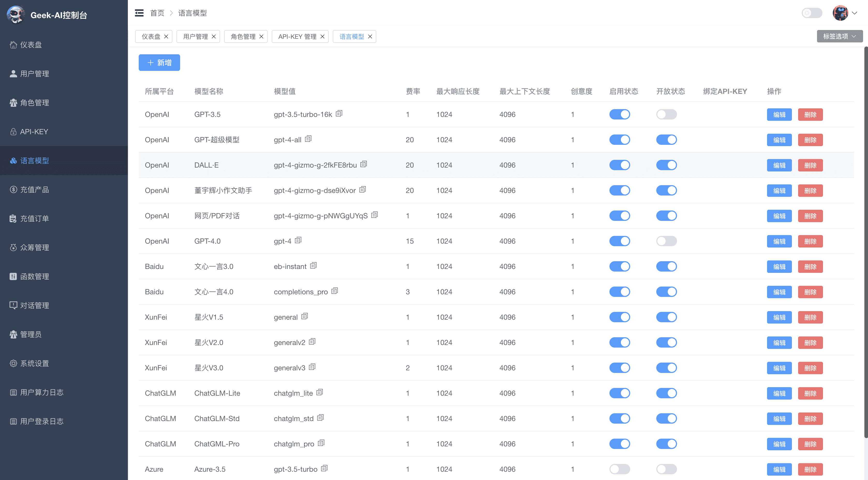Screen dimensions: 868x480
Task: Click the 新增 button
Action: pos(159,63)
